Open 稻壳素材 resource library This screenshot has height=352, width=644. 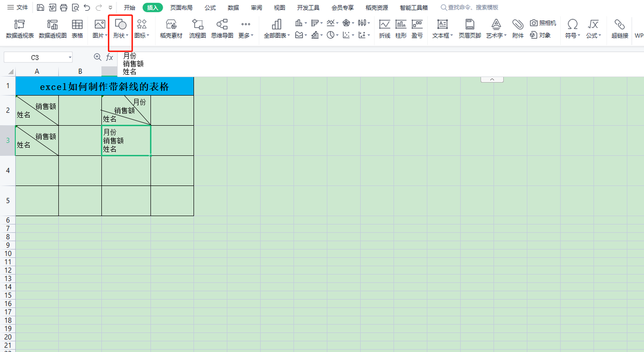171,29
